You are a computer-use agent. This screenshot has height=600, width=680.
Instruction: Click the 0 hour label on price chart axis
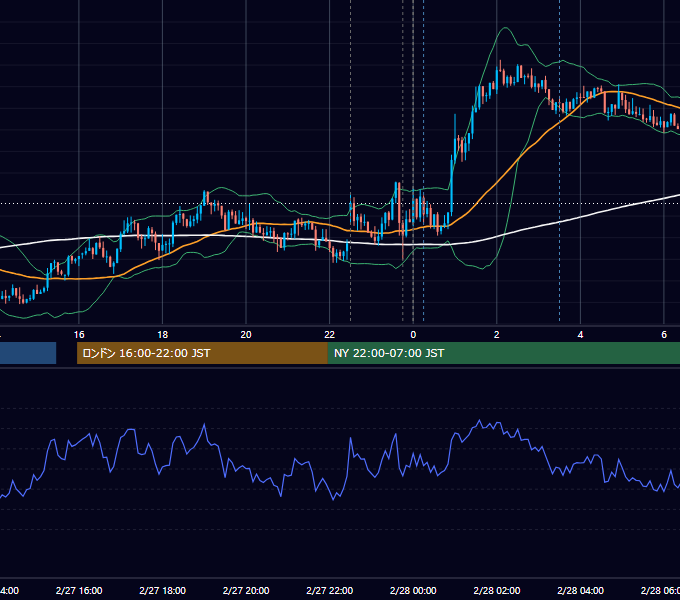coord(413,335)
